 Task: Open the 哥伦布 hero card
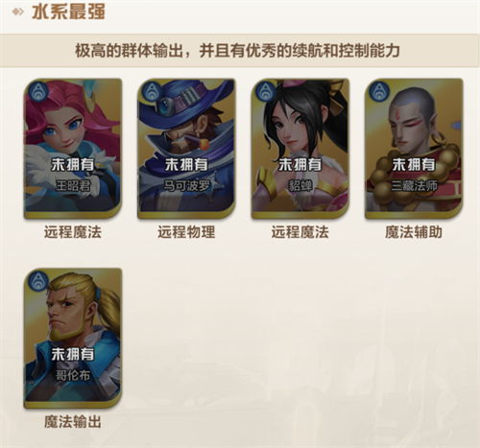(73, 339)
